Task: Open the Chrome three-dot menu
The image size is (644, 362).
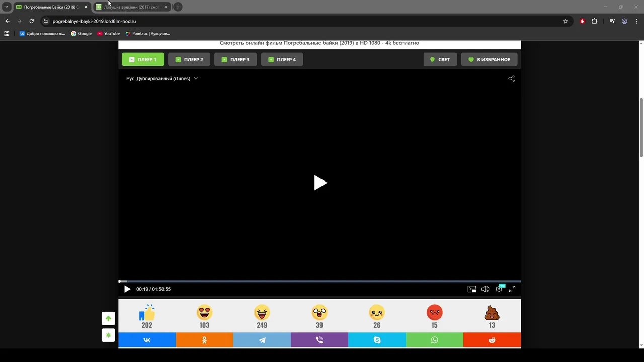Action: click(636, 21)
